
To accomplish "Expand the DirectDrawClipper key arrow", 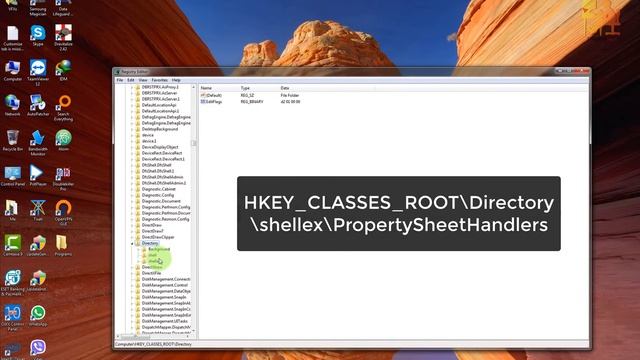I will coord(132,237).
